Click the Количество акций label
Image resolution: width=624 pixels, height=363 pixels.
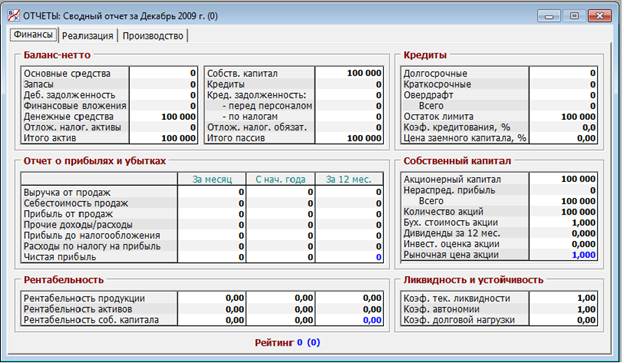pyautogui.click(x=443, y=212)
